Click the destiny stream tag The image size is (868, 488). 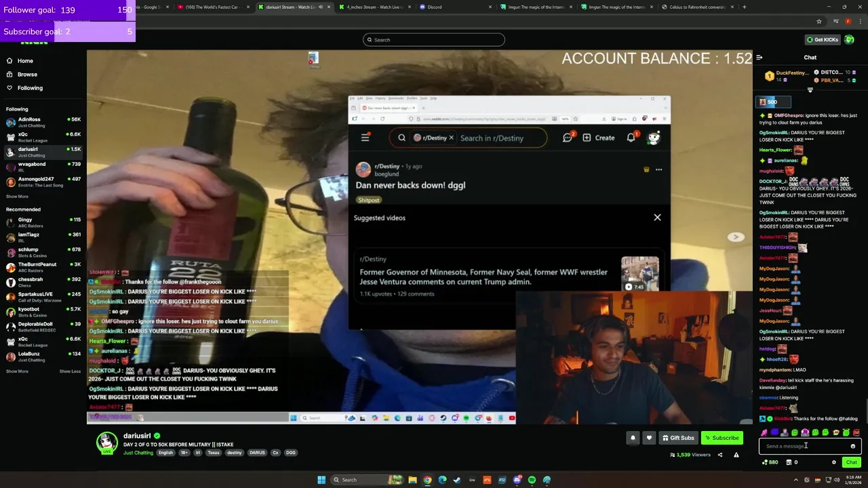[x=235, y=453]
